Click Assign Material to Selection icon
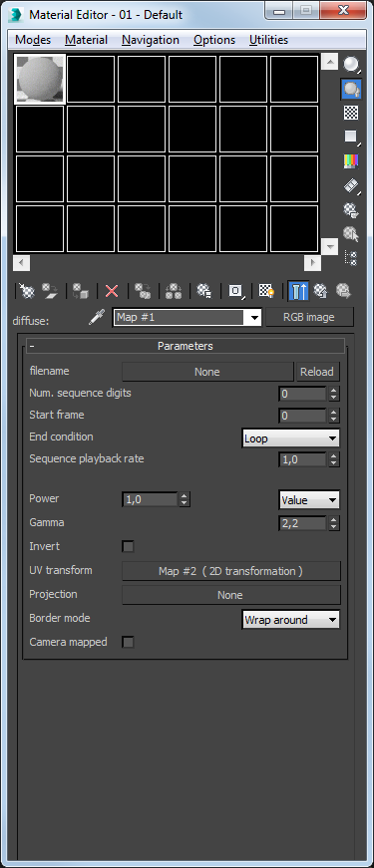374x868 pixels. click(x=81, y=291)
